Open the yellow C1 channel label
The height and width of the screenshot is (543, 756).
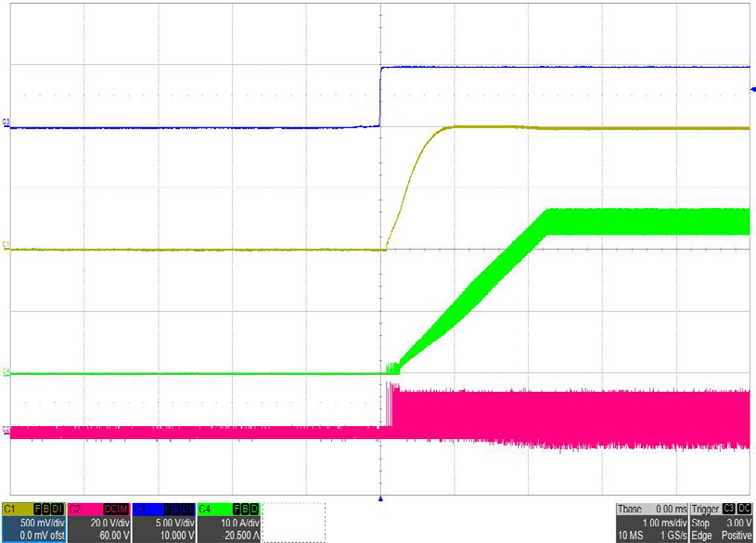coord(12,510)
